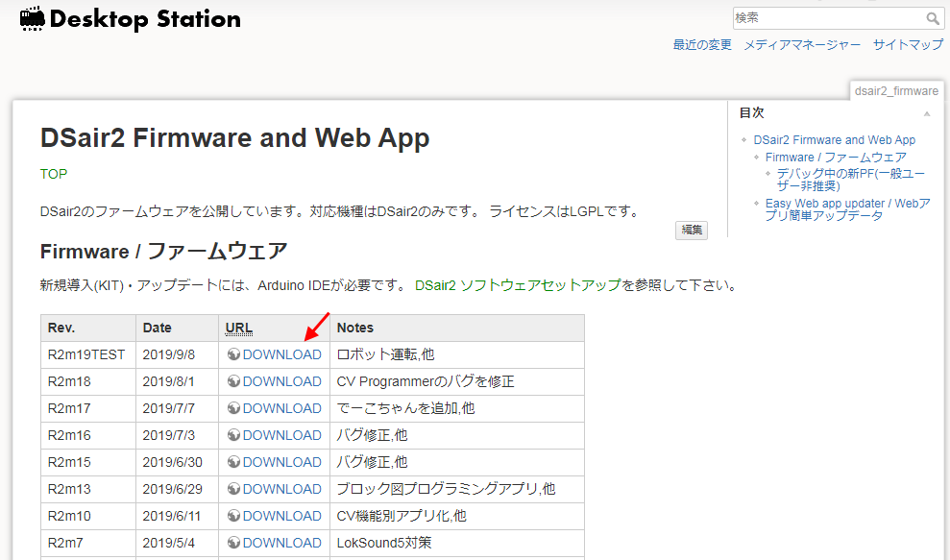Click the Date column header

177,328
